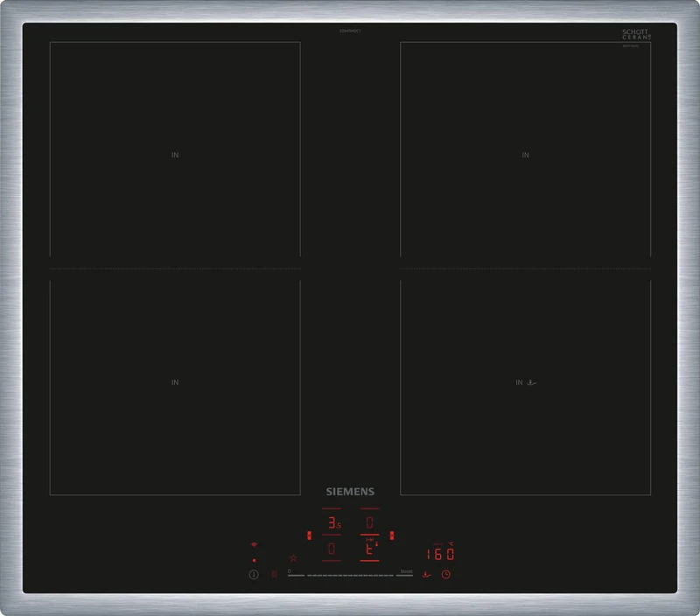Viewport: 700px width, 616px height.
Task: Select the t temperature mode display
Action: [371, 550]
